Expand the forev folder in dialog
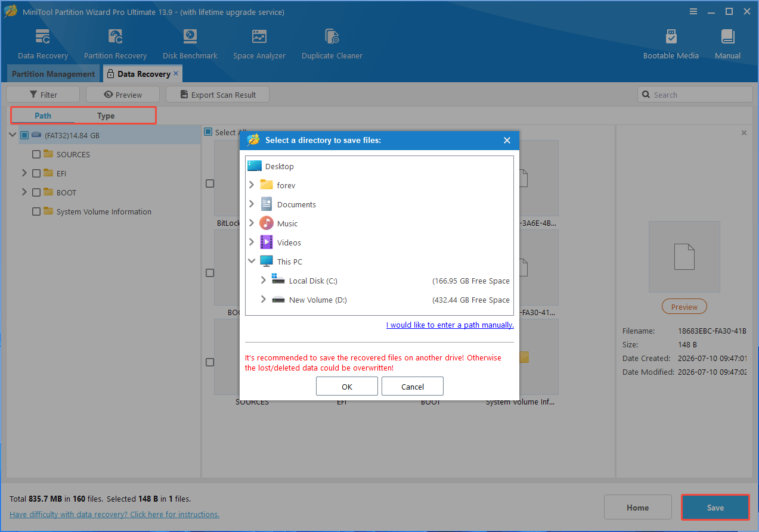759x532 pixels. 252,185
